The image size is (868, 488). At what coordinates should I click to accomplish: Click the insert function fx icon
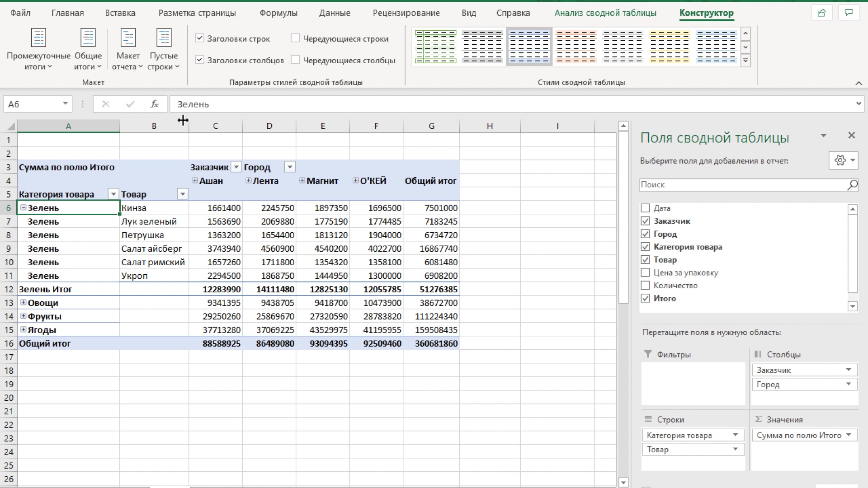coord(154,104)
